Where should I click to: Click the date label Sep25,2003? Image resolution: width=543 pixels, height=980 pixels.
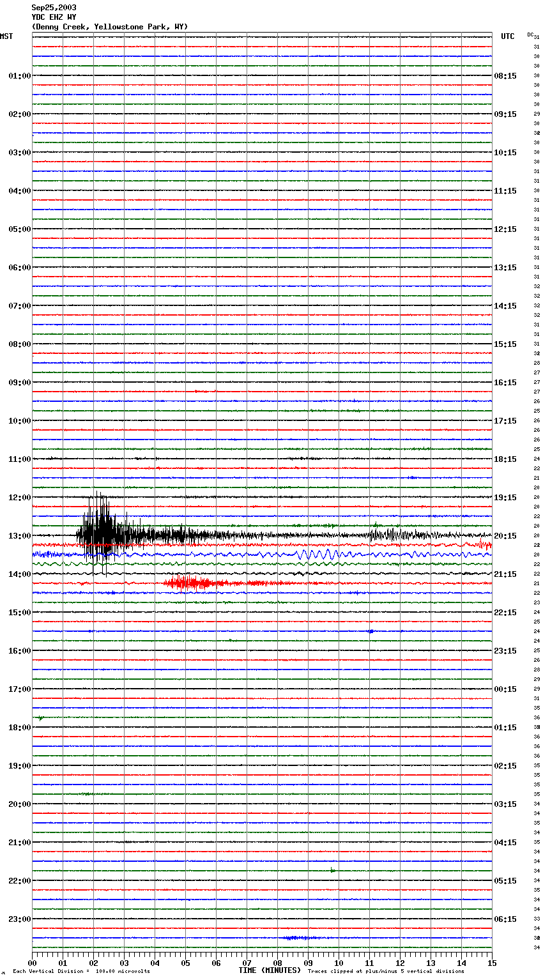tap(54, 8)
